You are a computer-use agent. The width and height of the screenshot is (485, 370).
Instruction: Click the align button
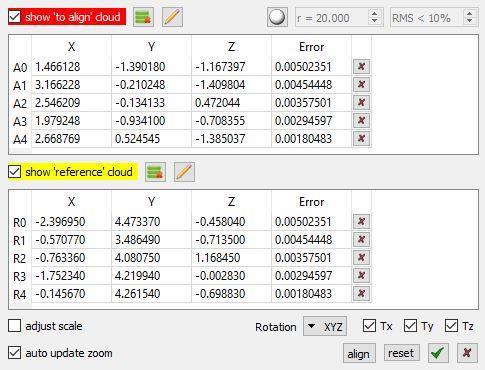coord(359,353)
